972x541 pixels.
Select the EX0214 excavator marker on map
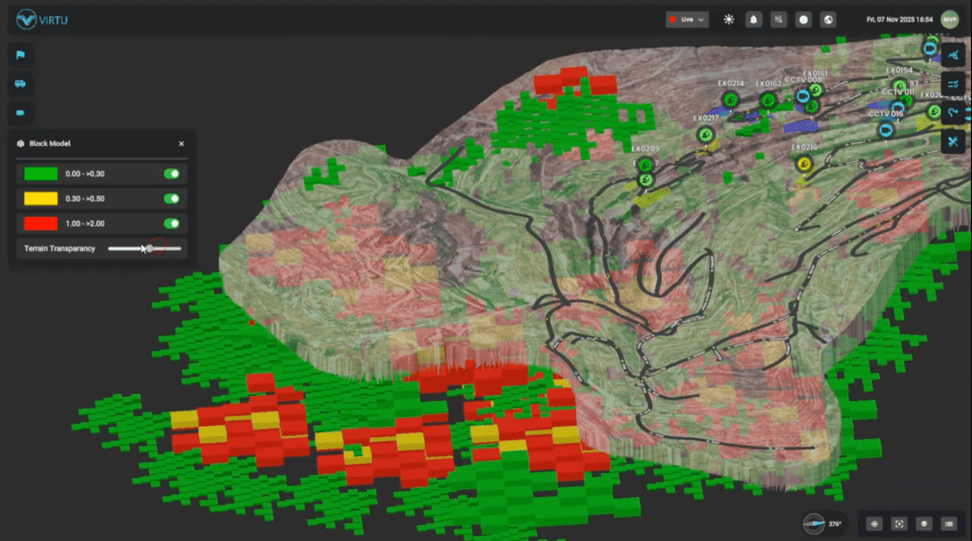click(x=731, y=98)
